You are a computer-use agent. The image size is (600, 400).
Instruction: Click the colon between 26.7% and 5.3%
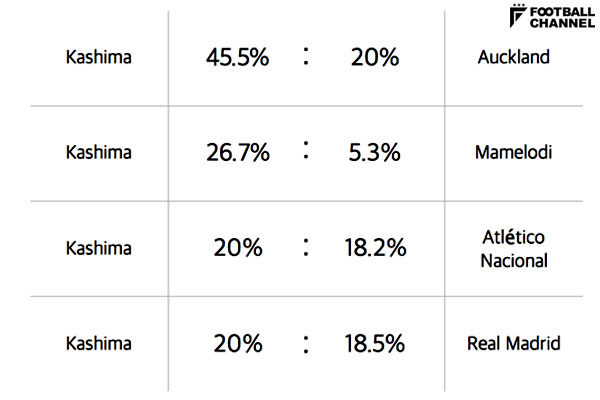click(306, 152)
